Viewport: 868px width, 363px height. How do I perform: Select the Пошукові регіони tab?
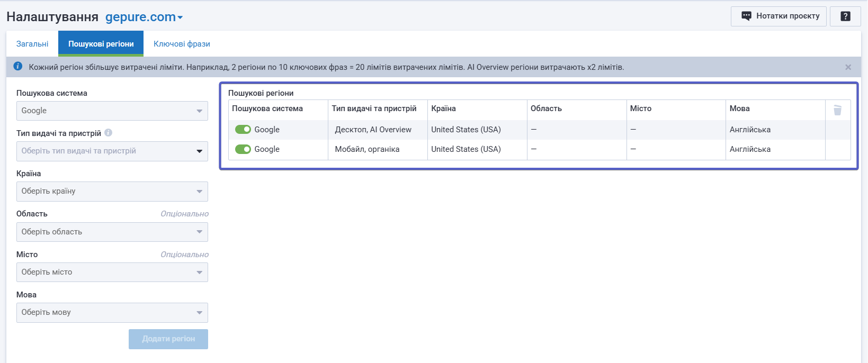[101, 44]
